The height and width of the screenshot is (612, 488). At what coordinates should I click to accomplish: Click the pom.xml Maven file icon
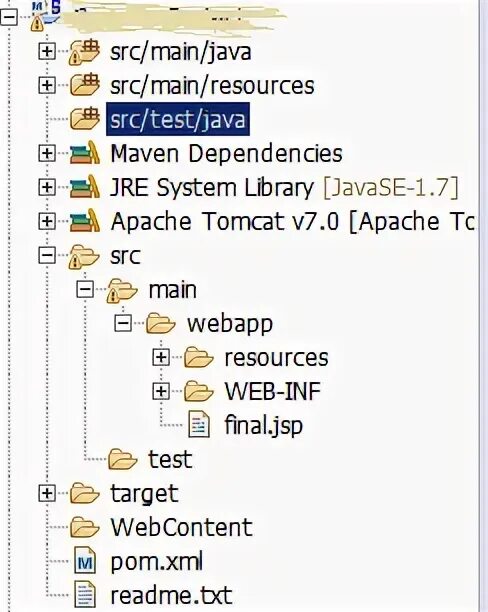point(85,562)
